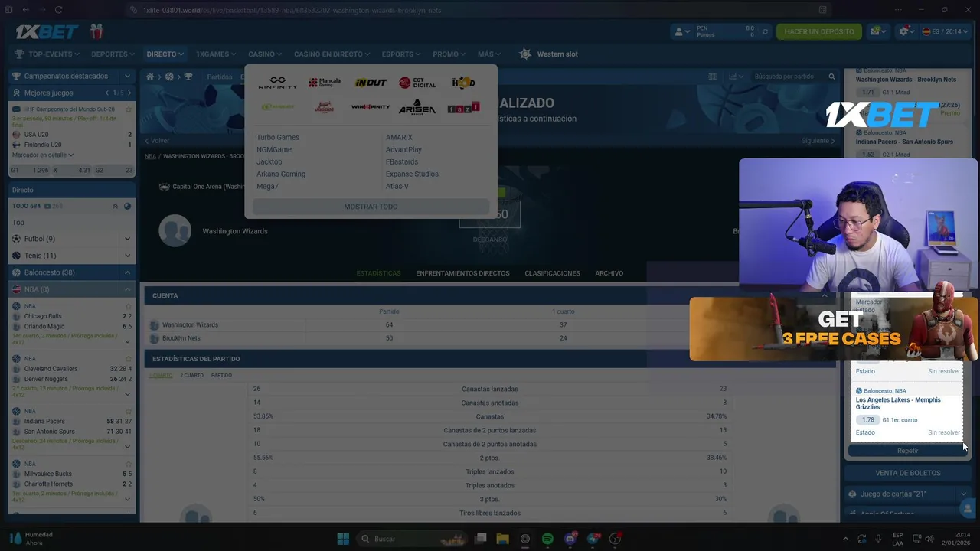
Task: Favorite the Indiana Pacers match star
Action: (x=129, y=411)
